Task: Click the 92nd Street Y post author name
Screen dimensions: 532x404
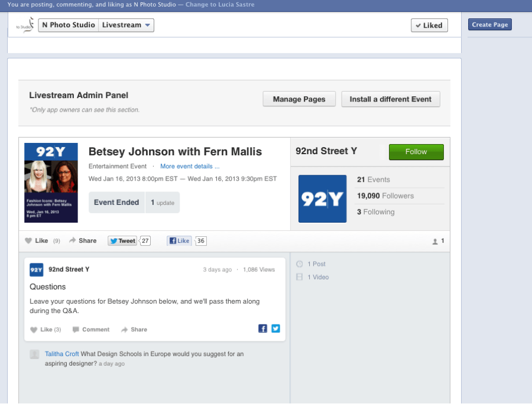Action: 69,269
